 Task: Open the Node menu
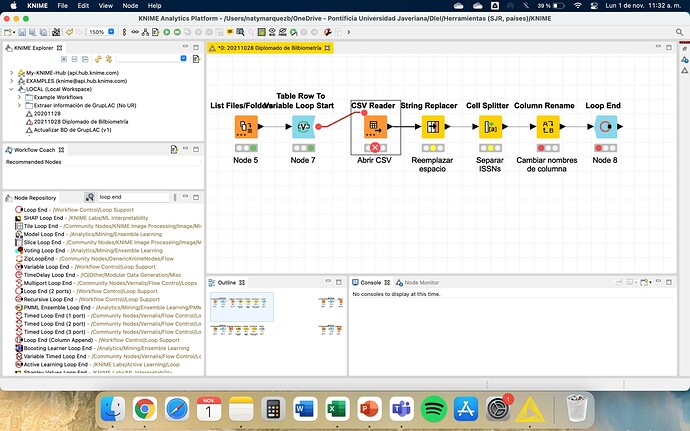130,6
